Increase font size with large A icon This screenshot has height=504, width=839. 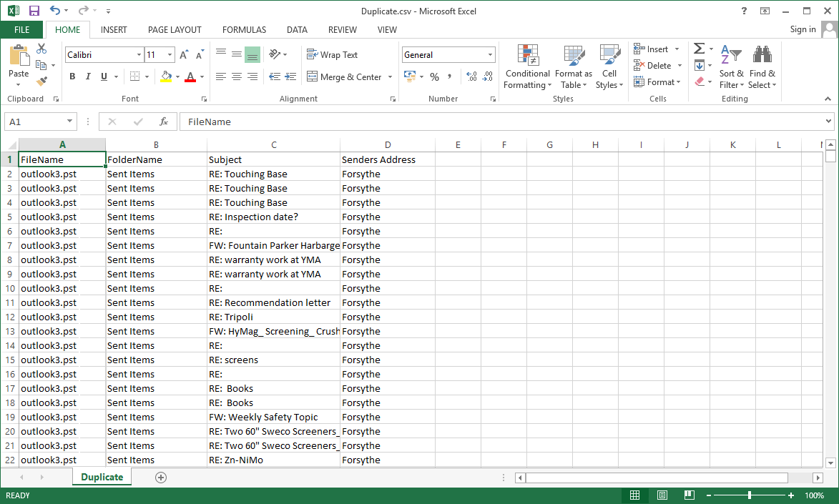coord(184,54)
